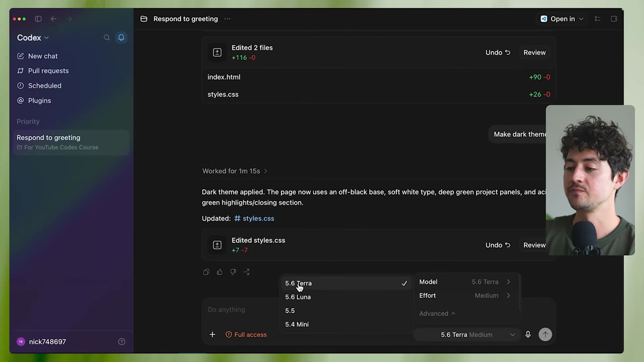Copy the response with the copy icon
The image size is (644, 362).
pos(206,272)
